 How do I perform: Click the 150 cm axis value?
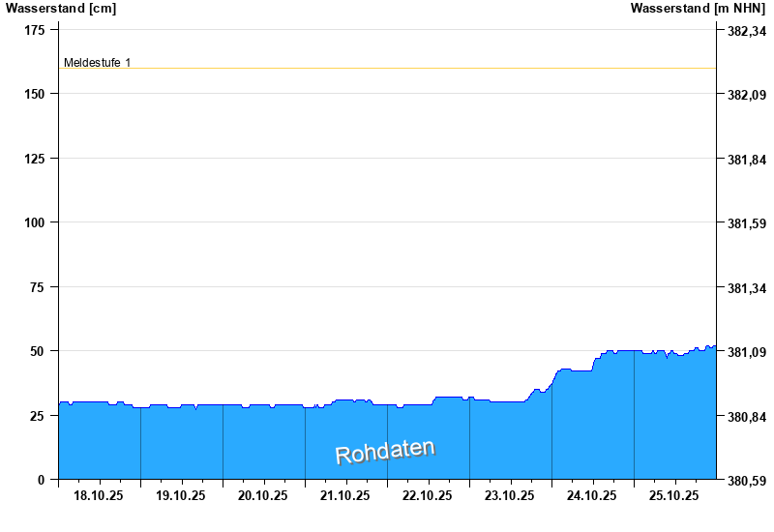pos(35,94)
